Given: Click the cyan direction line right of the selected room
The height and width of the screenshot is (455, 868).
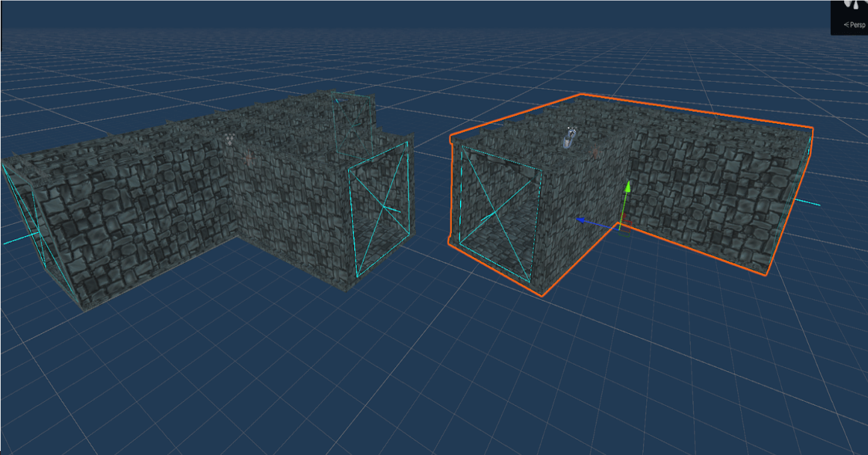Looking at the screenshot, I should [x=805, y=202].
